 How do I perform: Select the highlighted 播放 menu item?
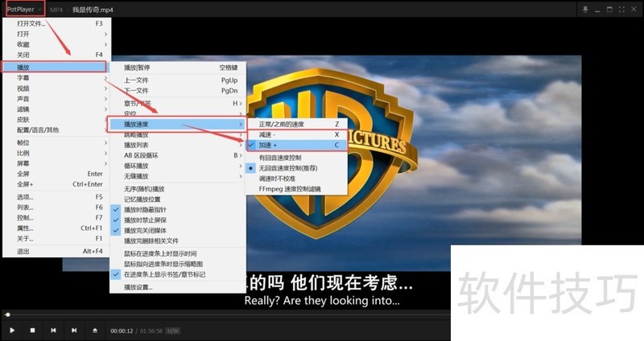[x=55, y=67]
